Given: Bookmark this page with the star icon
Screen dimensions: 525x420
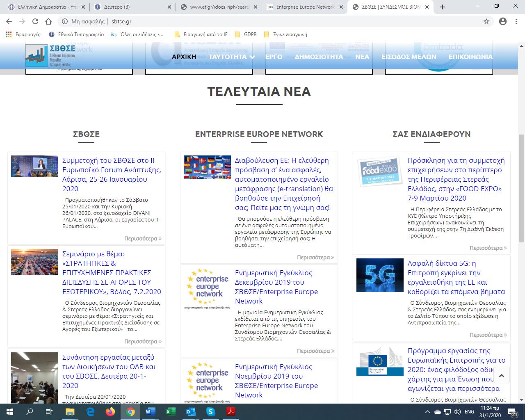Looking at the screenshot, I should [x=486, y=21].
